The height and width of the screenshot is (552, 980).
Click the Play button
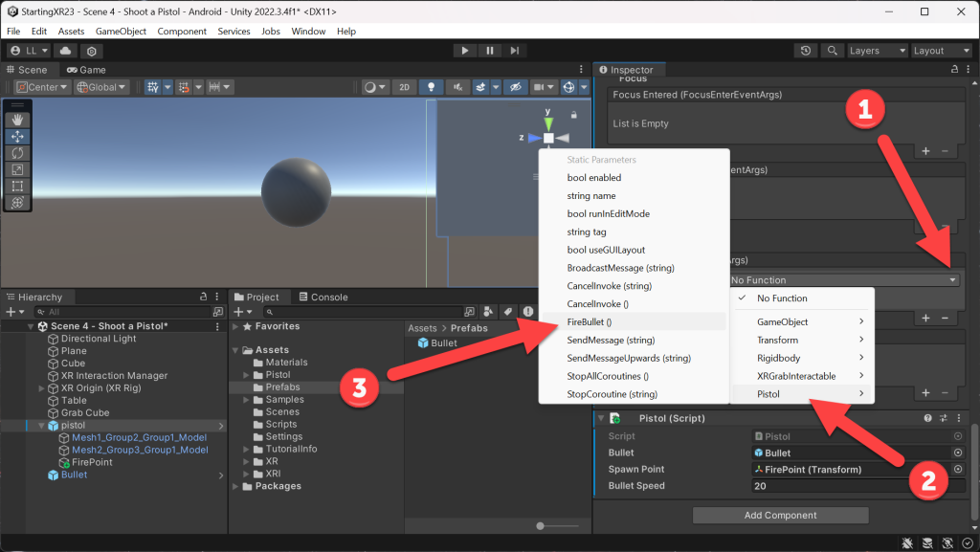point(464,51)
